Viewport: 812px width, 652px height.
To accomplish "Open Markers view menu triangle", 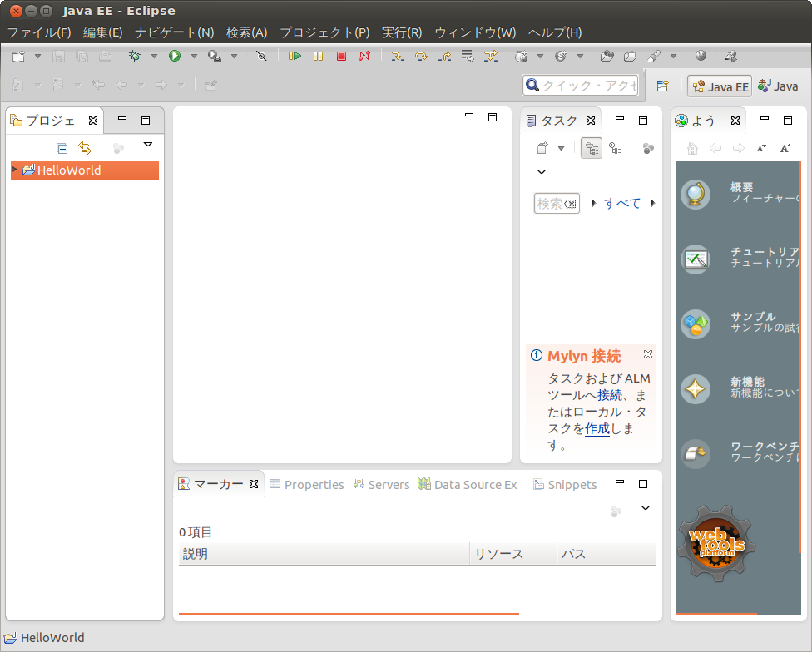I will [646, 507].
